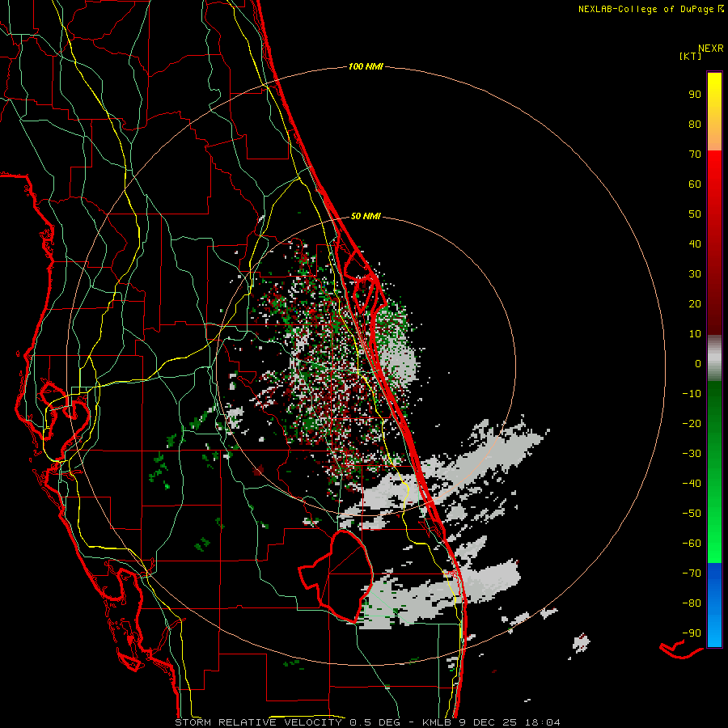This screenshot has width=728, height=728.
Task: Click the 10 value on velocity scale
Action: (695, 334)
